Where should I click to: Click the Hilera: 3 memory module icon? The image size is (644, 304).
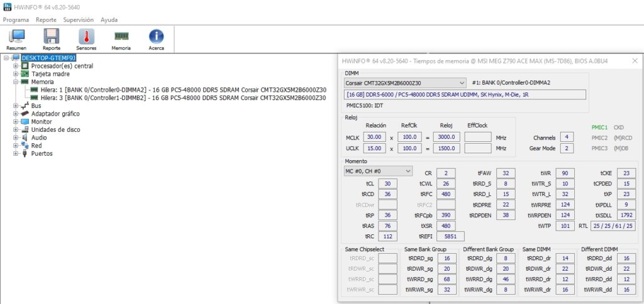[x=35, y=98]
